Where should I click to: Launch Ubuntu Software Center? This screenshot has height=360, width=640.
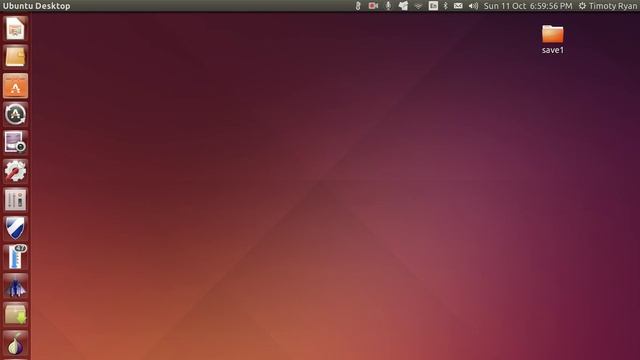pyautogui.click(x=16, y=86)
